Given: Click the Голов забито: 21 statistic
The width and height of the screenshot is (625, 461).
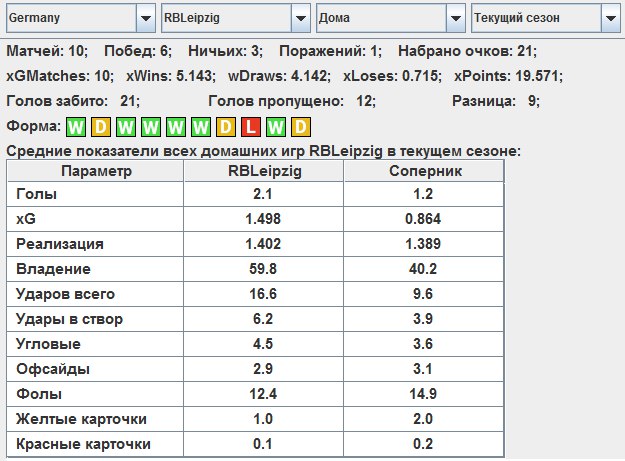Looking at the screenshot, I should 73,101.
